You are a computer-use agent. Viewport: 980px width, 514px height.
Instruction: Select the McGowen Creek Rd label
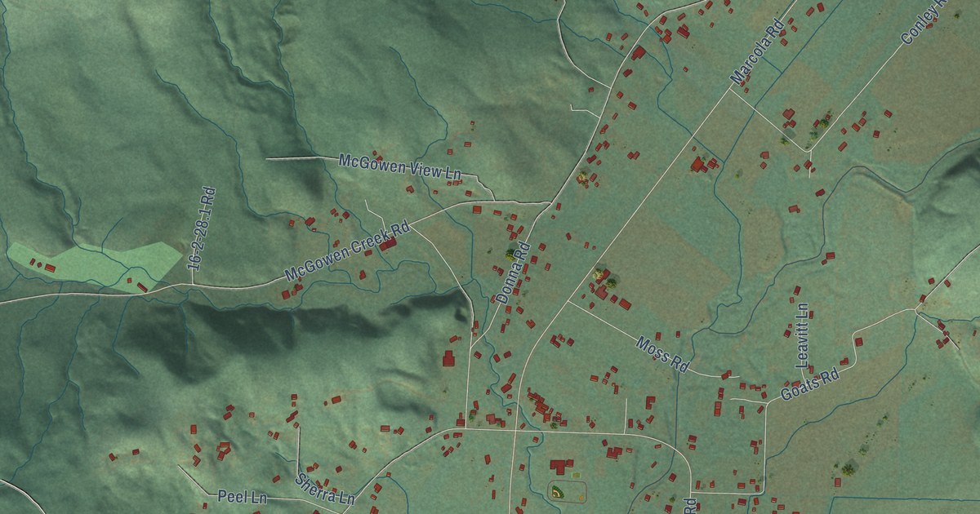[346, 251]
